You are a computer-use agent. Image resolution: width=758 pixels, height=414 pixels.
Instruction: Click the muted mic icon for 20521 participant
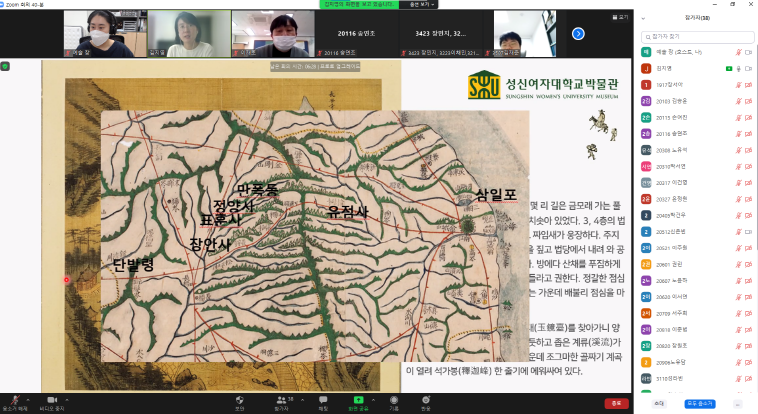click(739, 248)
